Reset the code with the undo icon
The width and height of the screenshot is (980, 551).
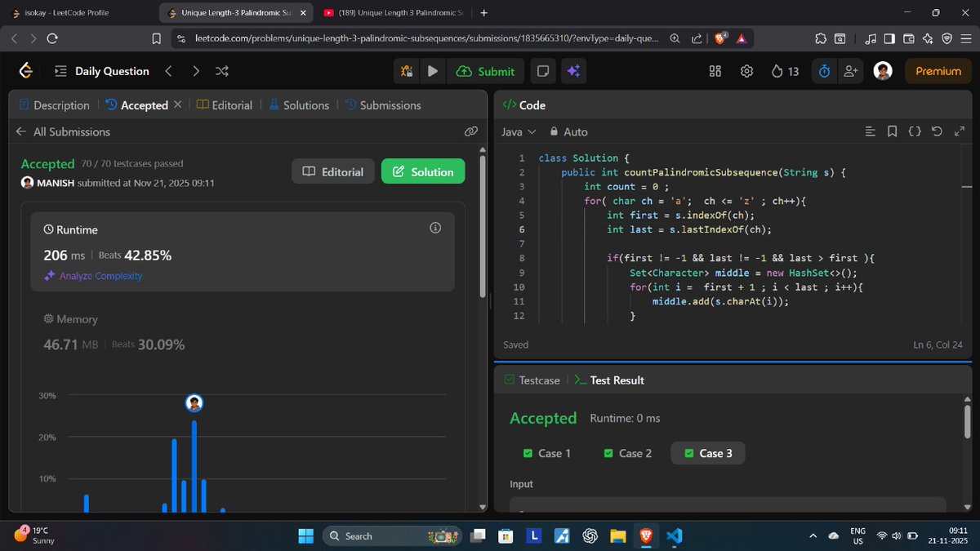click(x=936, y=131)
